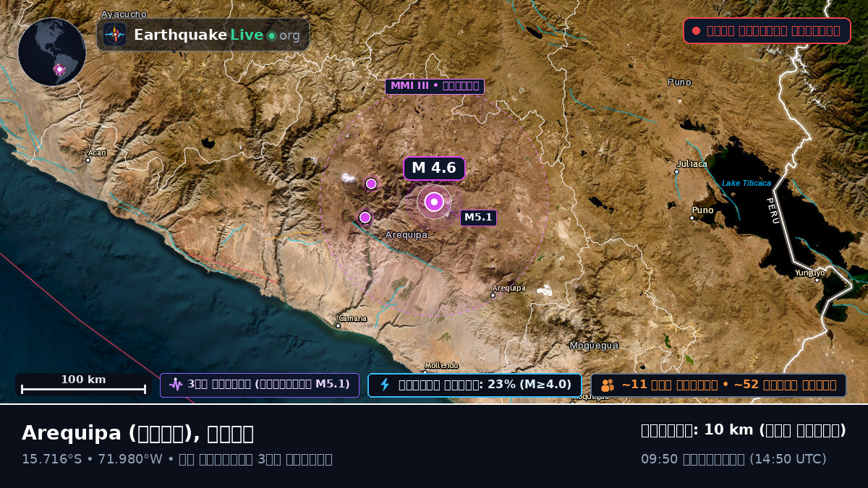
Task: Click the EarthquakeLive compass logo icon
Action: 114,35
